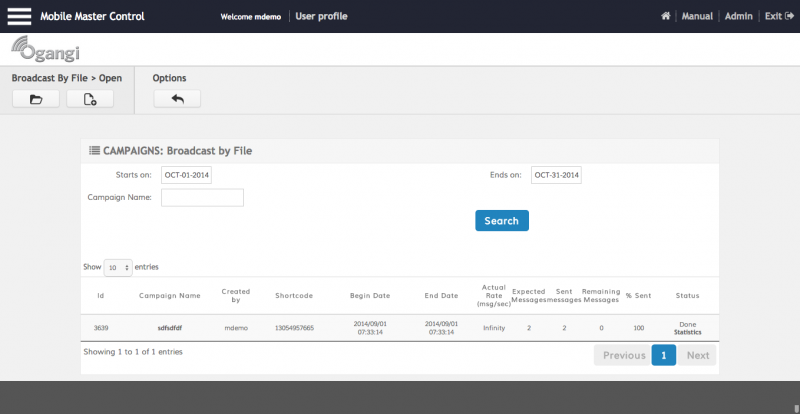This screenshot has width=800, height=414.
Task: Go to home via house icon
Action: pyautogui.click(x=666, y=16)
